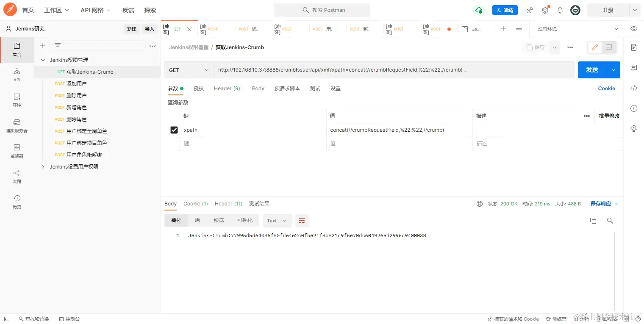Click the plus icon to create collection
Screen dimensions: 644x324
(43, 46)
